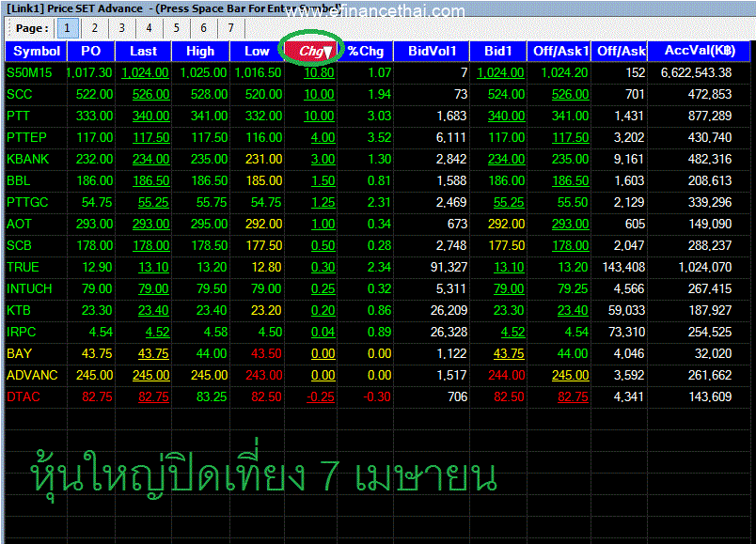Click ADVANC bid price 244.00
The height and width of the screenshot is (544, 756).
506,376
